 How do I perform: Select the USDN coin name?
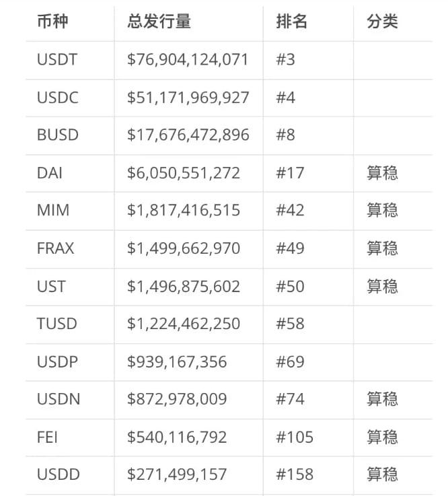tap(59, 399)
